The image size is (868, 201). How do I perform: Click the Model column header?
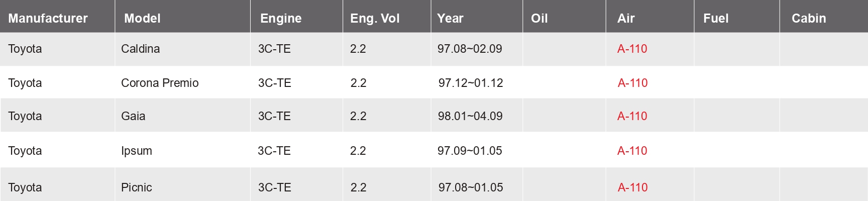click(142, 19)
